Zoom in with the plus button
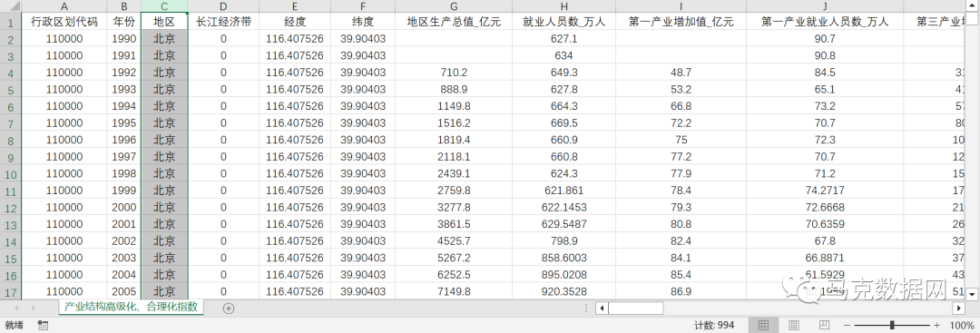The image size is (980, 333). tap(936, 326)
